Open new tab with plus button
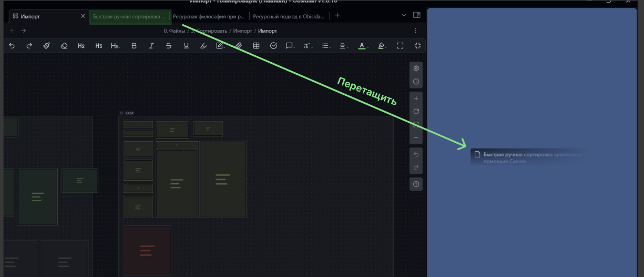The width and height of the screenshot is (644, 277). [337, 15]
